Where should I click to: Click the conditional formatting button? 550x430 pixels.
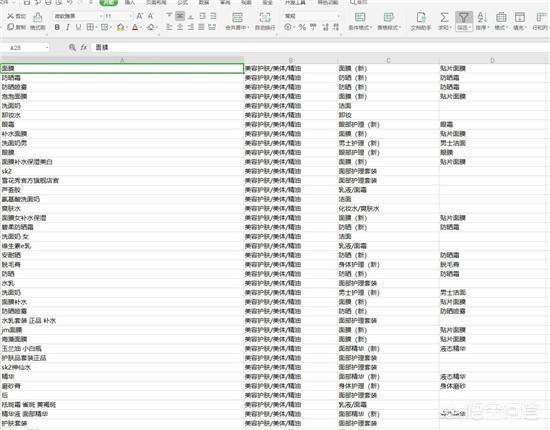coord(360,21)
